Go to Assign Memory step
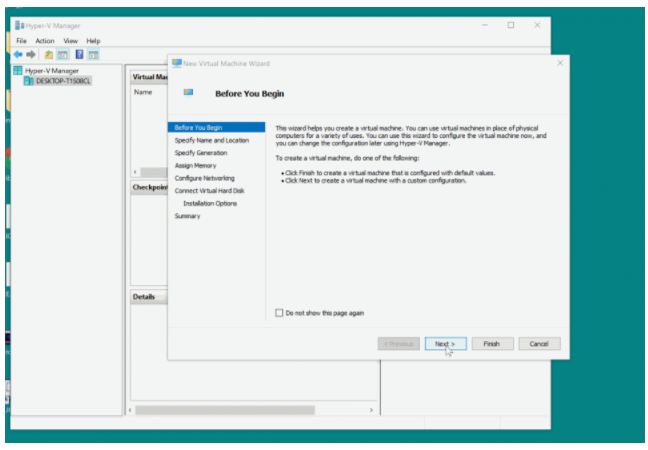The image size is (648, 450). click(195, 165)
